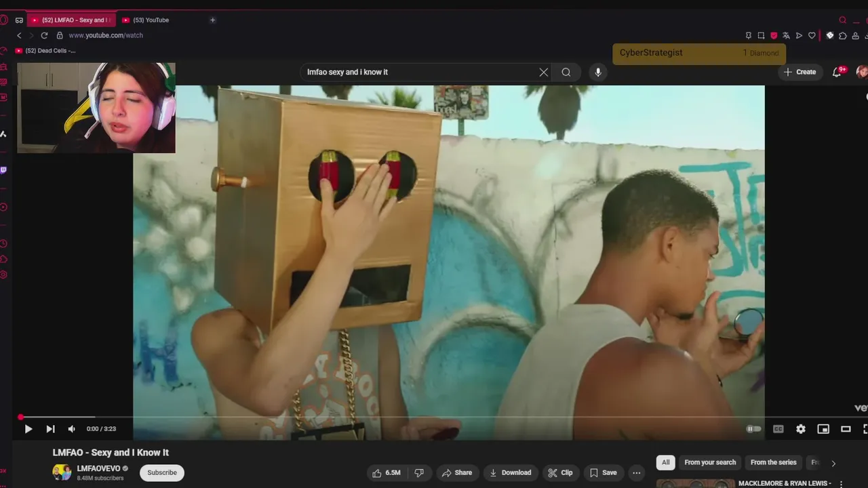Image resolution: width=868 pixels, height=488 pixels.
Task: Focus the YouTube search field
Action: 420,72
